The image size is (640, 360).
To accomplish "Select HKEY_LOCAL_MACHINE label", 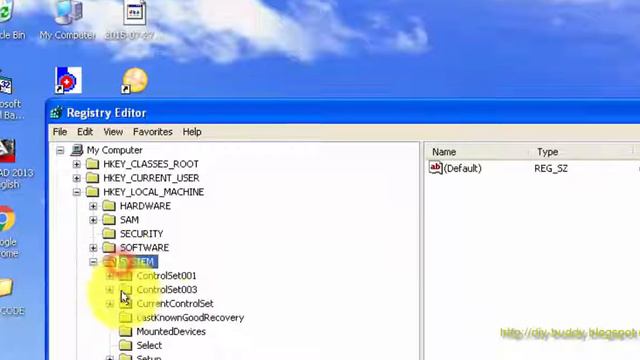I will coord(153,192).
